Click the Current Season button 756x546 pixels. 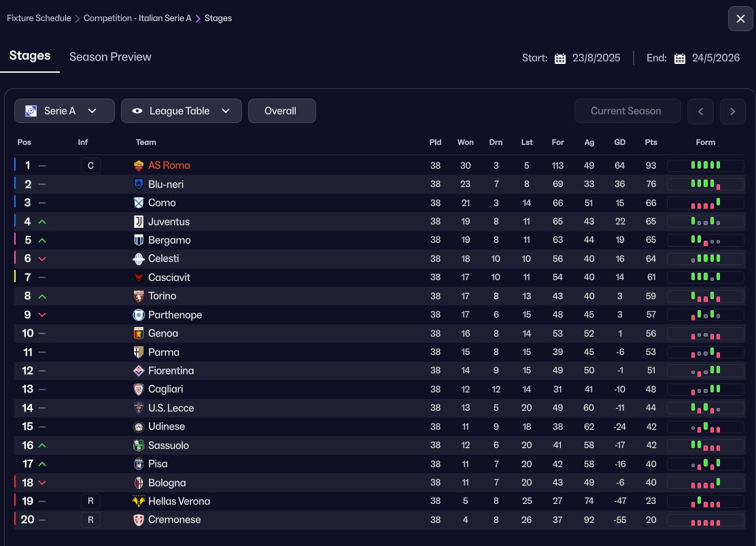625,111
